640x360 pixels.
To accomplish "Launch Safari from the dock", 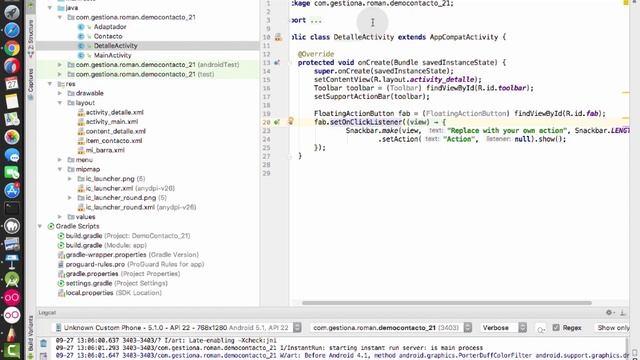I will (12, 30).
